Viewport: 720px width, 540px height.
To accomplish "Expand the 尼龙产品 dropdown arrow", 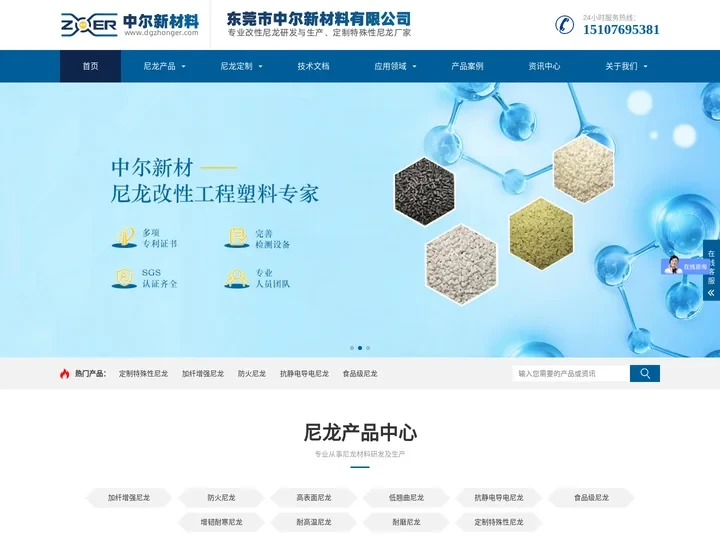I will tap(183, 67).
